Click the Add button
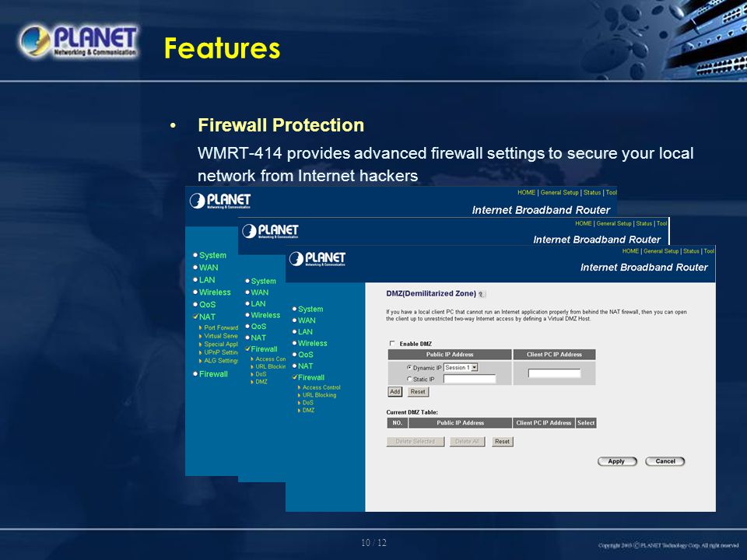Image resolution: width=747 pixels, height=560 pixels. 395,391
